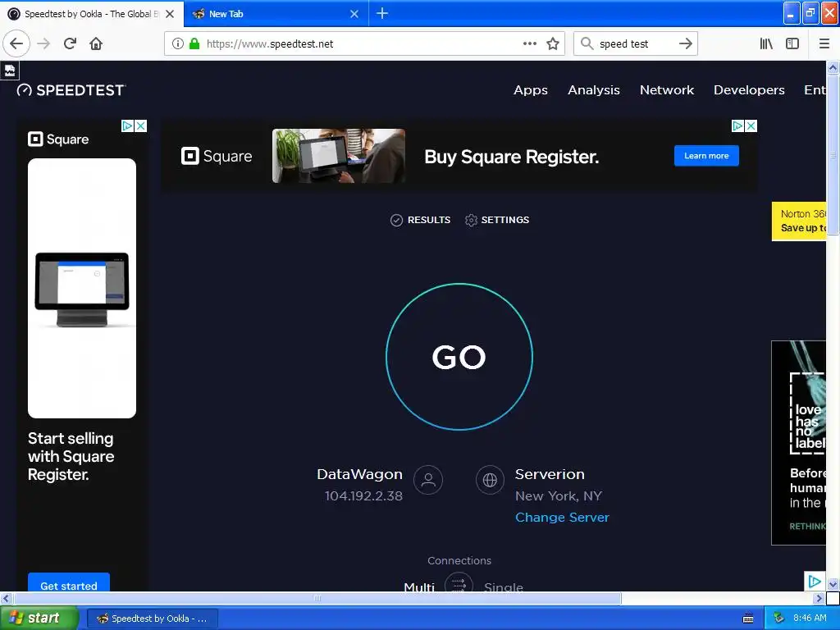The height and width of the screenshot is (630, 840).
Task: Open the Library icon in toolbar
Action: click(x=766, y=43)
